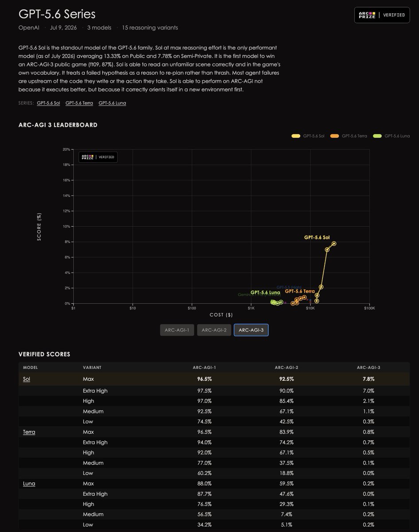
Task: Click Sol Max ARC-AGI-3 score 7.8%
Action: pos(369,379)
